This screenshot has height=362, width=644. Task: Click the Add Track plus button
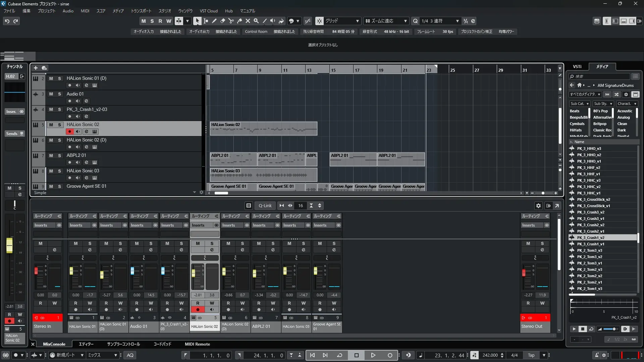click(x=36, y=68)
